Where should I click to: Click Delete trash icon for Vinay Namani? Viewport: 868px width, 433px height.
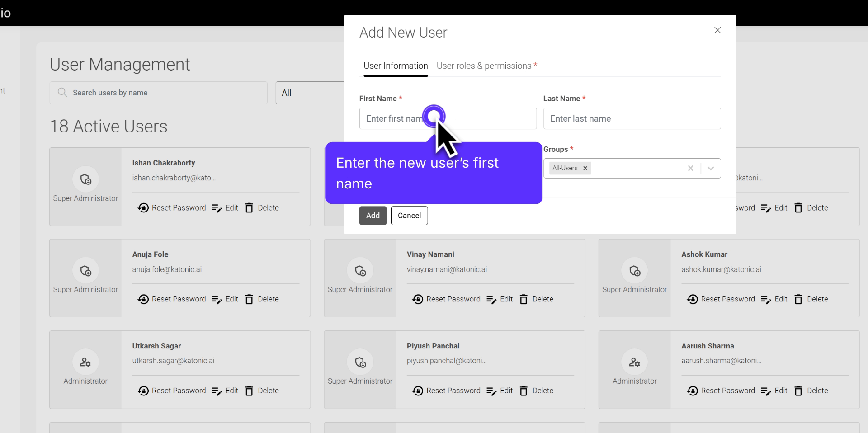tap(524, 299)
